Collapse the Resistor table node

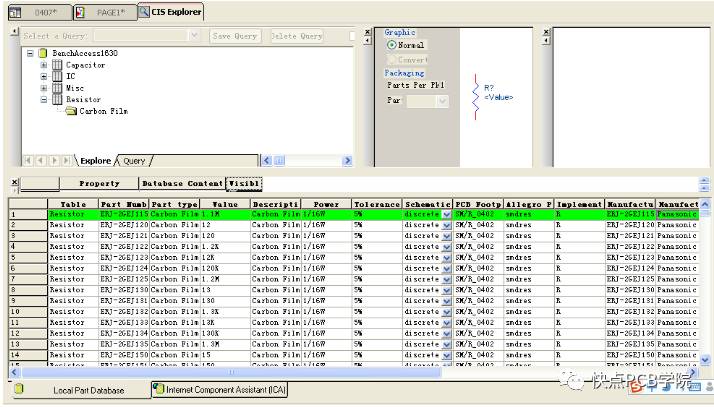(44, 99)
